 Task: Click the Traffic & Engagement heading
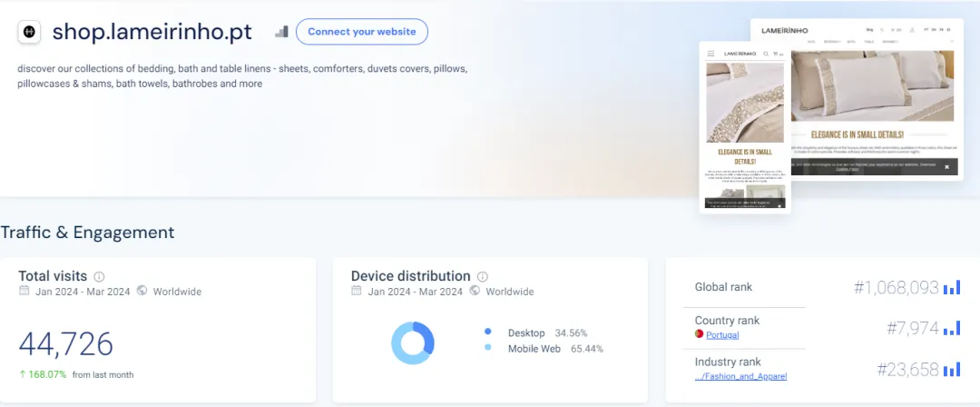click(x=87, y=233)
